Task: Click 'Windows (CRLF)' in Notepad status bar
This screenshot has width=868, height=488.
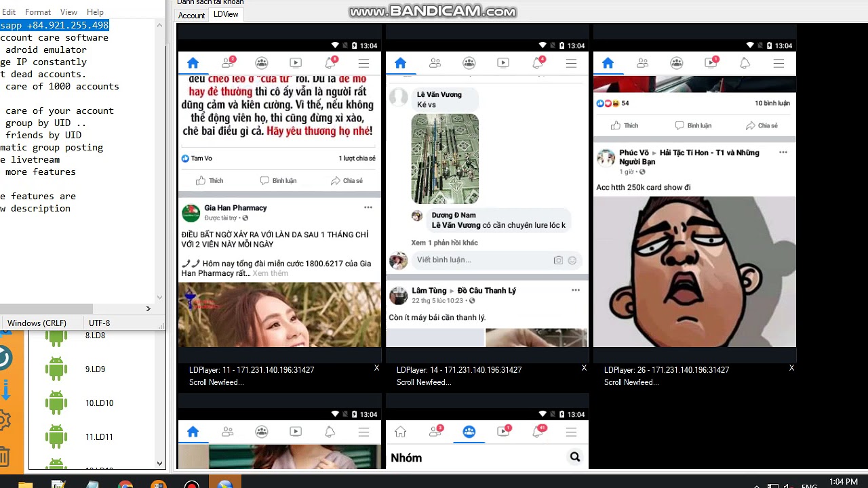Action: point(37,323)
